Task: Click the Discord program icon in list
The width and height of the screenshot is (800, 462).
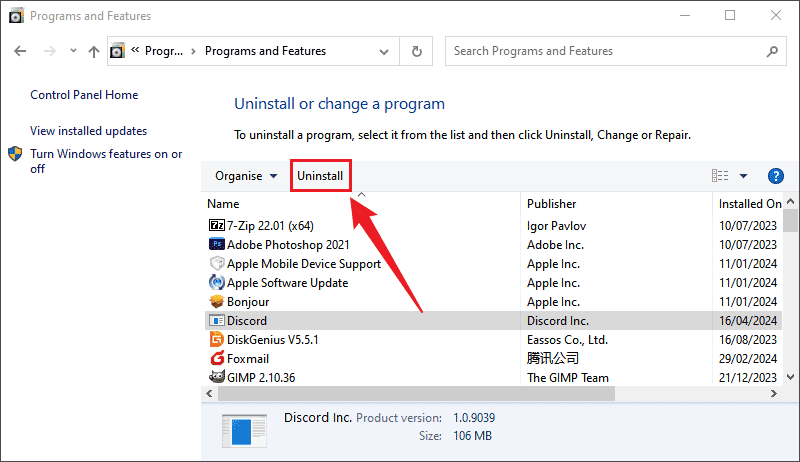Action: click(x=217, y=320)
